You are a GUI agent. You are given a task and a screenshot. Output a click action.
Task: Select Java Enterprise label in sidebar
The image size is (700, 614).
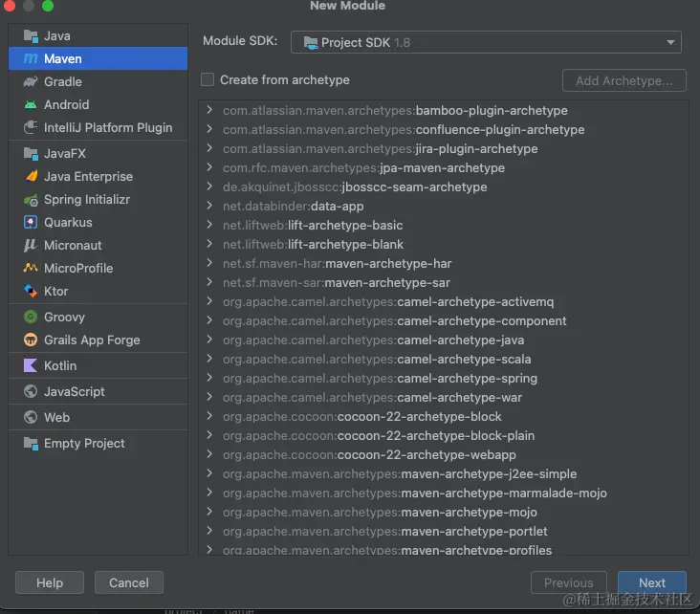(x=88, y=176)
